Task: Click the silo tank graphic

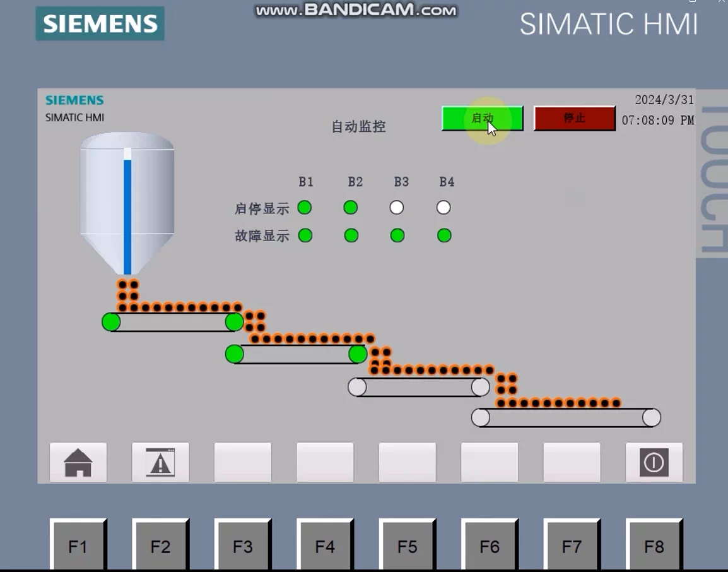Action: (x=127, y=203)
